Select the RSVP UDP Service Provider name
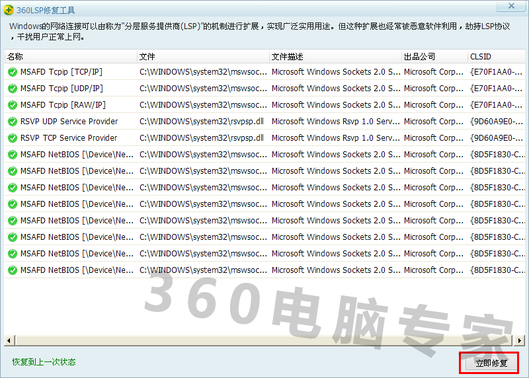 69,122
